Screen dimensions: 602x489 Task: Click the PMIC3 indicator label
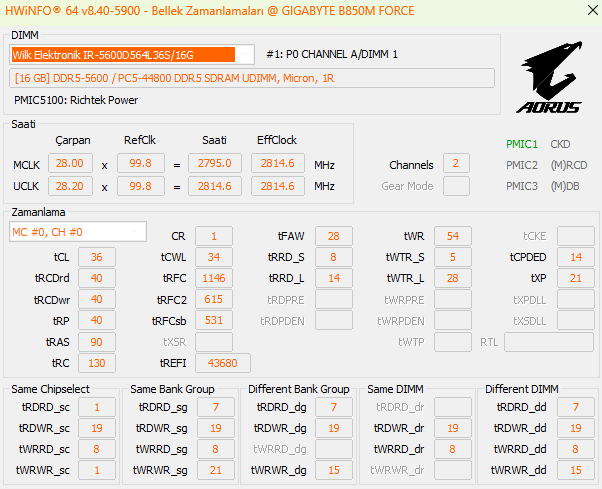tap(521, 186)
